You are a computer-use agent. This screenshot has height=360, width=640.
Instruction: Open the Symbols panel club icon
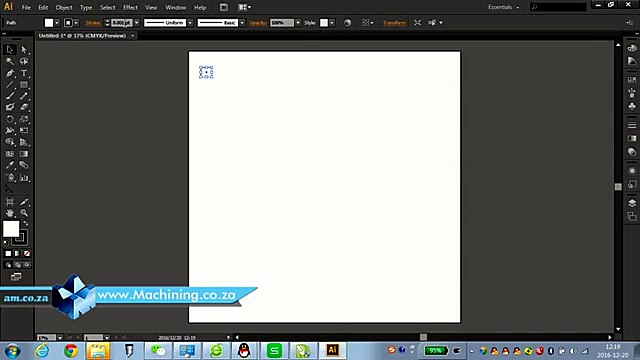tap(632, 106)
